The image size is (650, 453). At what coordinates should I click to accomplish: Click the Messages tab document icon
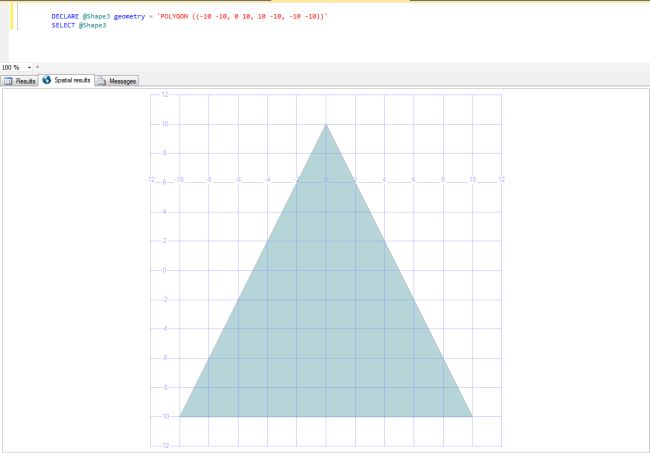click(x=102, y=81)
